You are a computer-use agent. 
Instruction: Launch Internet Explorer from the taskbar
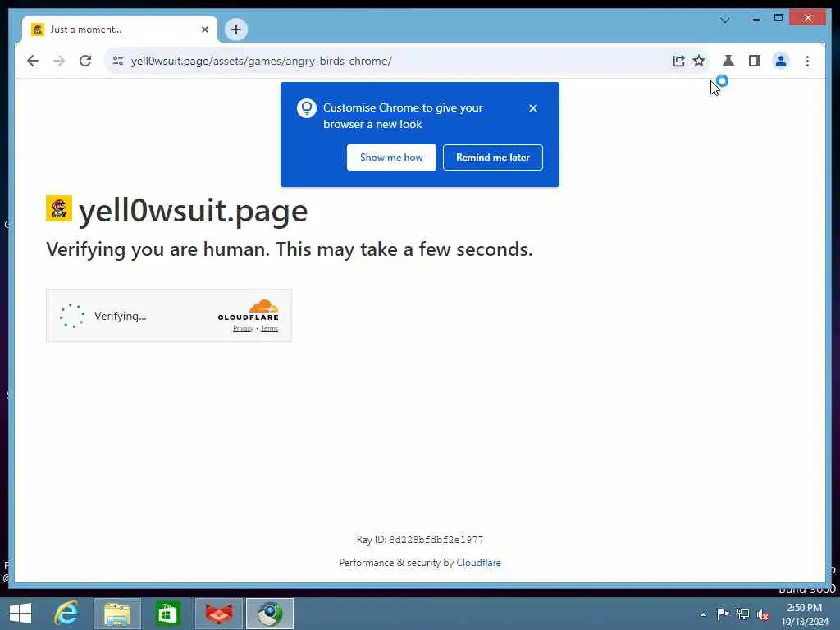pos(66,614)
